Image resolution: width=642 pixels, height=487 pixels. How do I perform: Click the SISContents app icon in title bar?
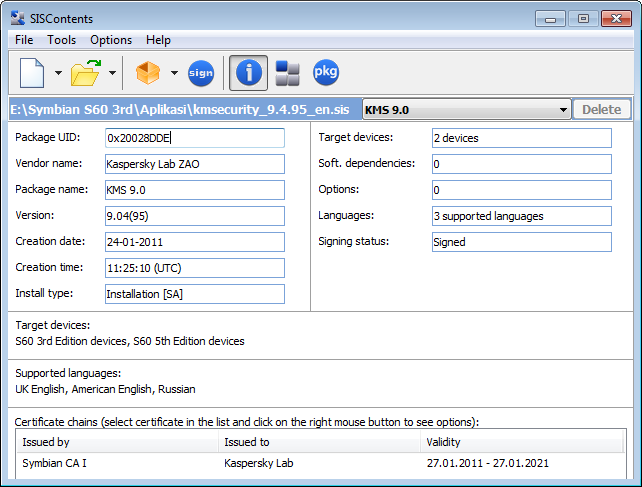(x=18, y=18)
